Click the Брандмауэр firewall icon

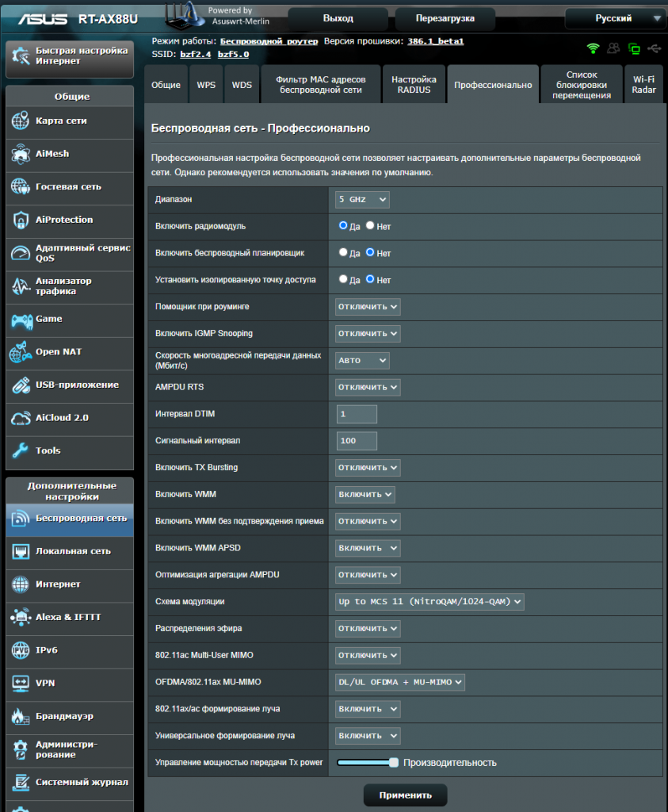[x=21, y=716]
